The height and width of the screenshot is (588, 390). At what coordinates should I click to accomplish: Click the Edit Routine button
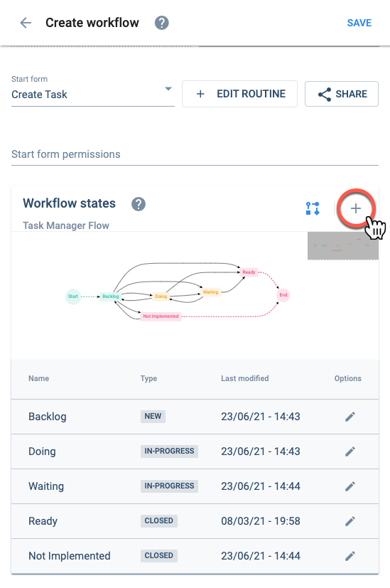[240, 94]
